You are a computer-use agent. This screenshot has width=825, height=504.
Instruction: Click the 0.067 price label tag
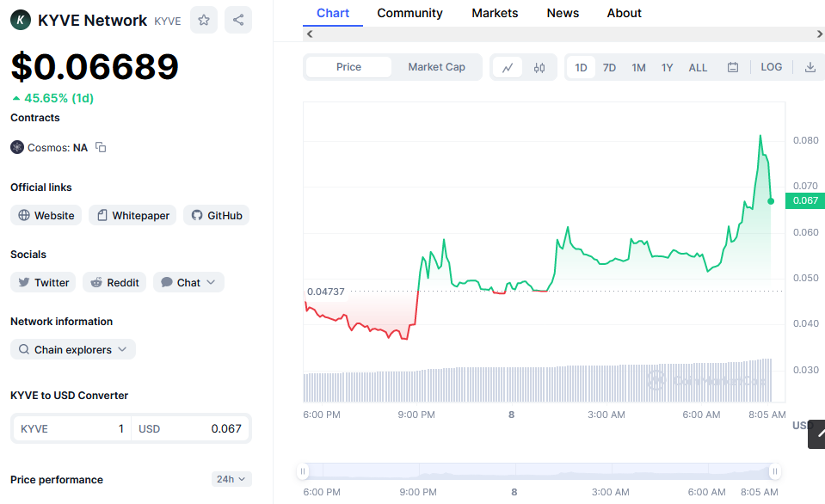(805, 200)
